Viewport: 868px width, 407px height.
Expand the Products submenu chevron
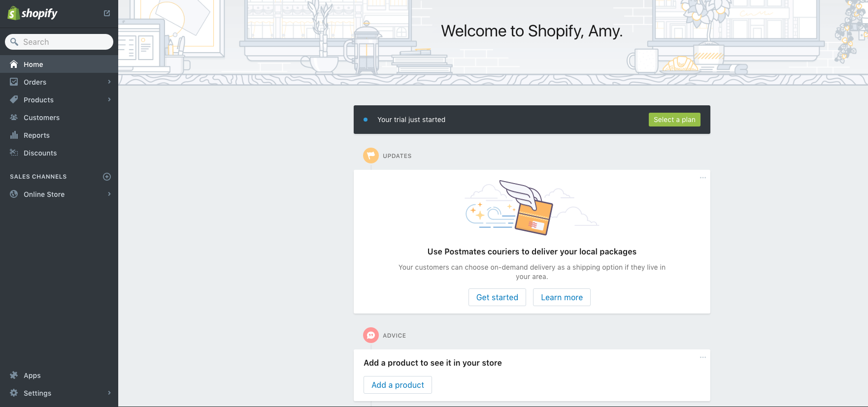tap(109, 100)
